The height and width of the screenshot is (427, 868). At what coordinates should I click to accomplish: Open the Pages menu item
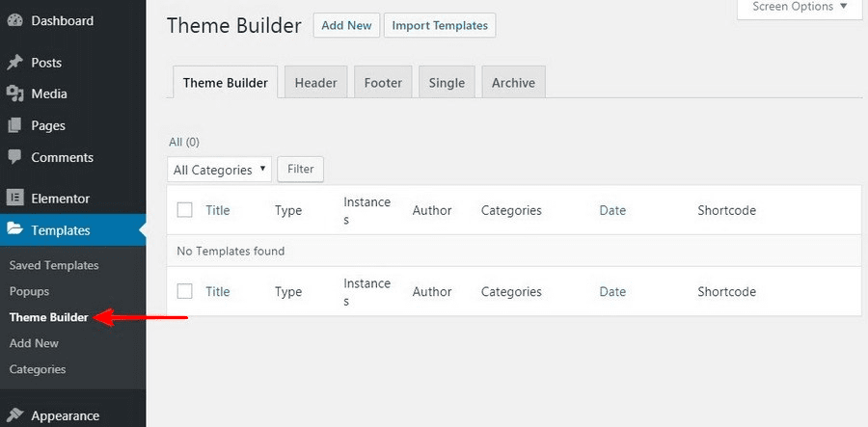(72, 125)
